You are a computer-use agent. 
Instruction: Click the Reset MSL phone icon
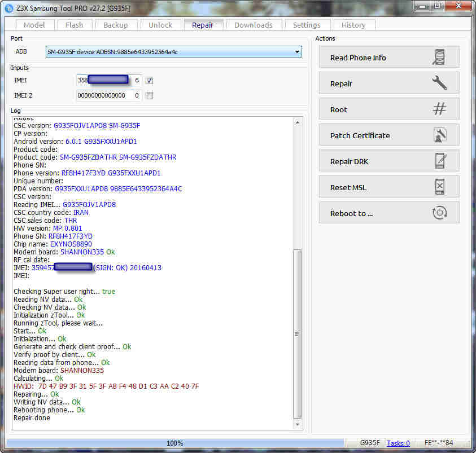coord(440,187)
